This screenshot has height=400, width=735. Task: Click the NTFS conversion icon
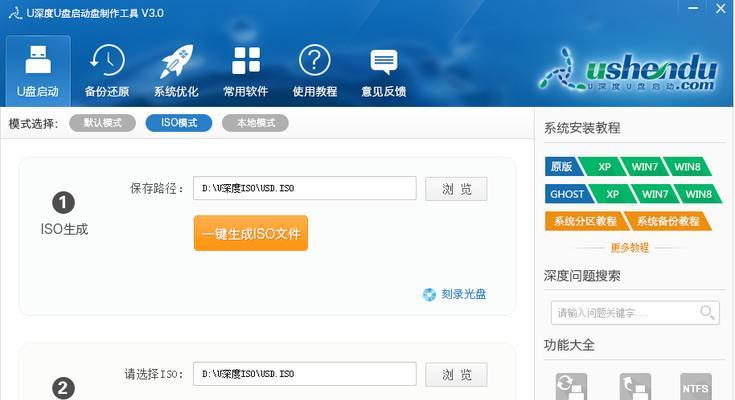tap(696, 387)
